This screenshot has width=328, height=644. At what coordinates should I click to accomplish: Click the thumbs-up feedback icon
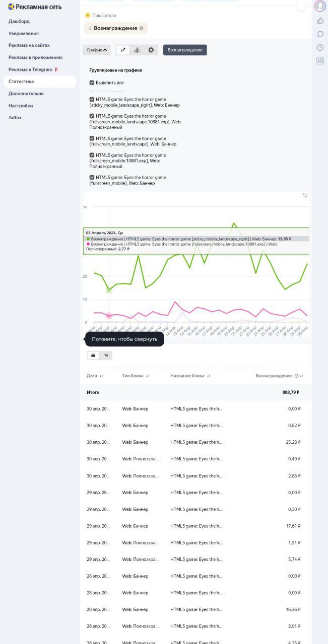click(x=320, y=21)
